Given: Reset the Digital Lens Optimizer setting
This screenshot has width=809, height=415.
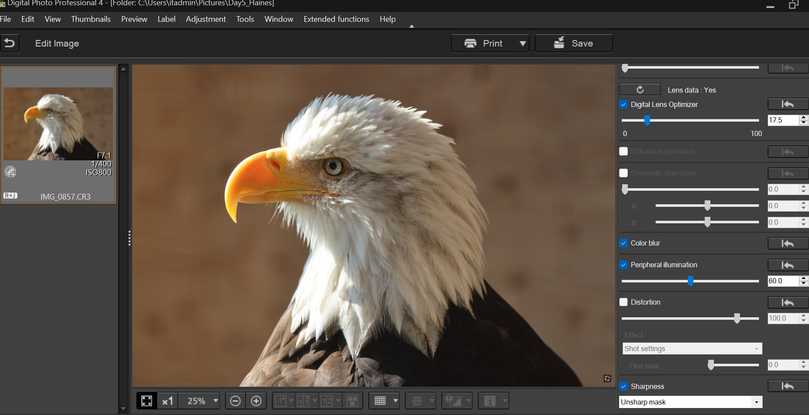Looking at the screenshot, I should (787, 104).
